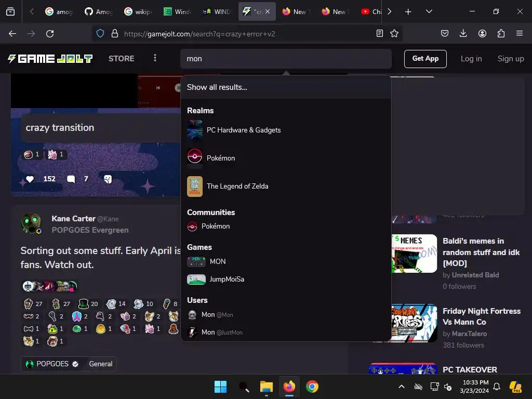Click the gamejolt.com URL address bar
This screenshot has width=532, height=399.
248,34
